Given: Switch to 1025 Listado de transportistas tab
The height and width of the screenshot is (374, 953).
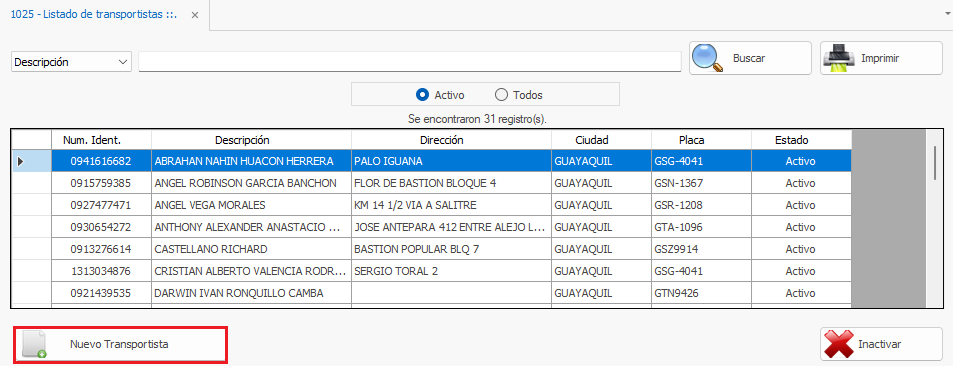Looking at the screenshot, I should pyautogui.click(x=94, y=15).
